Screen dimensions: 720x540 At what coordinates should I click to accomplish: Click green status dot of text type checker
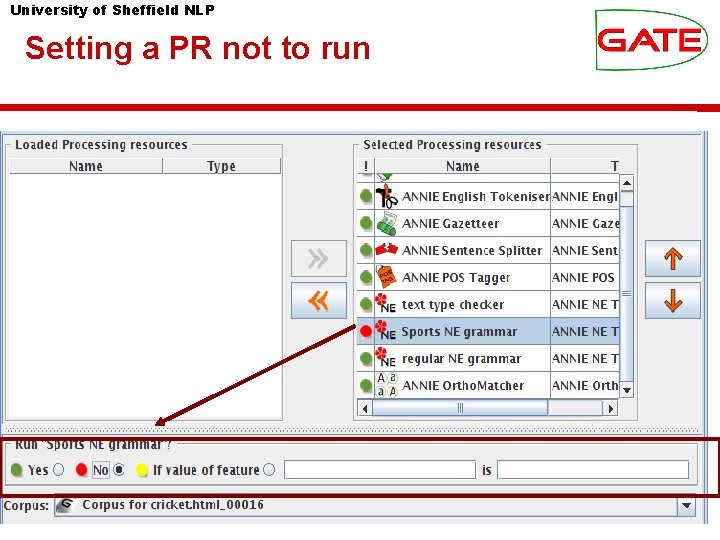(x=366, y=304)
